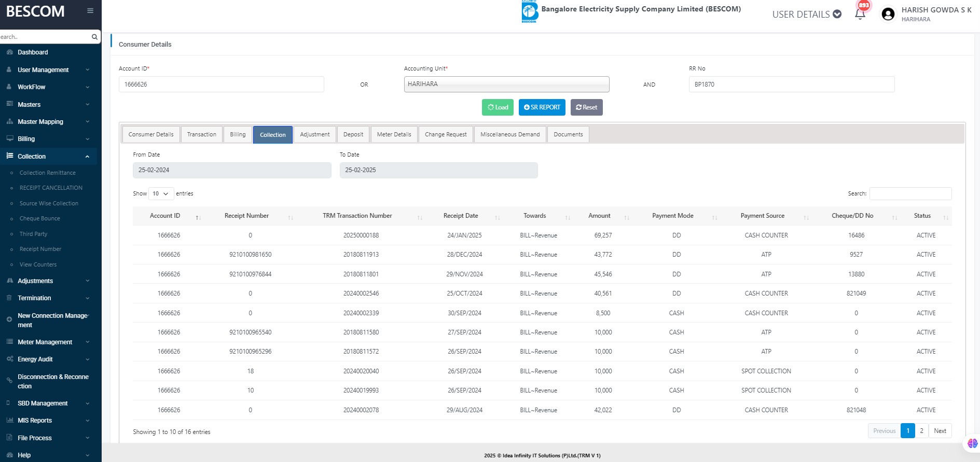Switch to the Consumer Details tab
The image size is (980, 462).
tap(151, 134)
